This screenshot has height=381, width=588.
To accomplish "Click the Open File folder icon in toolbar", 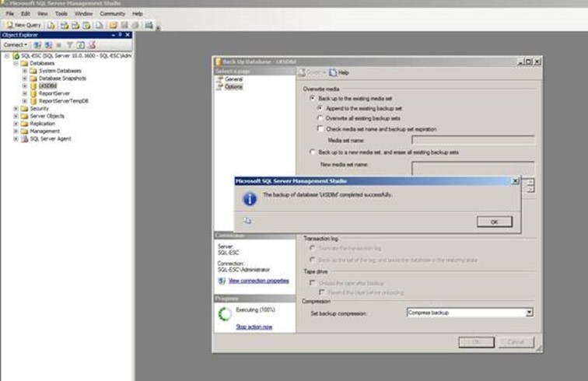I will 114,25.
